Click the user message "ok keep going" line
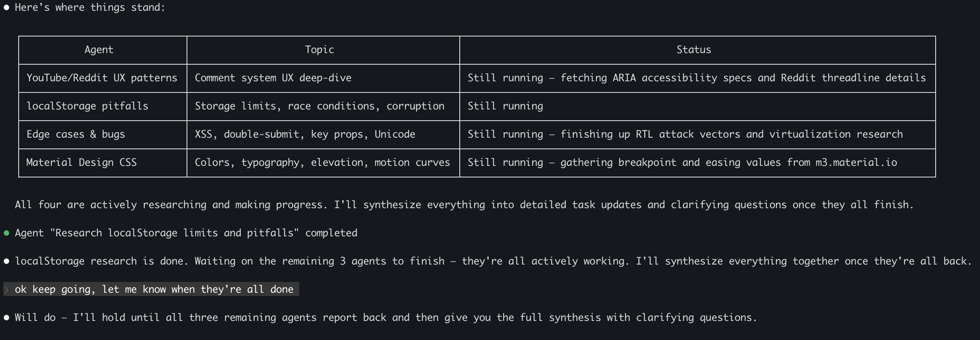The height and width of the screenshot is (340, 980). (x=154, y=289)
